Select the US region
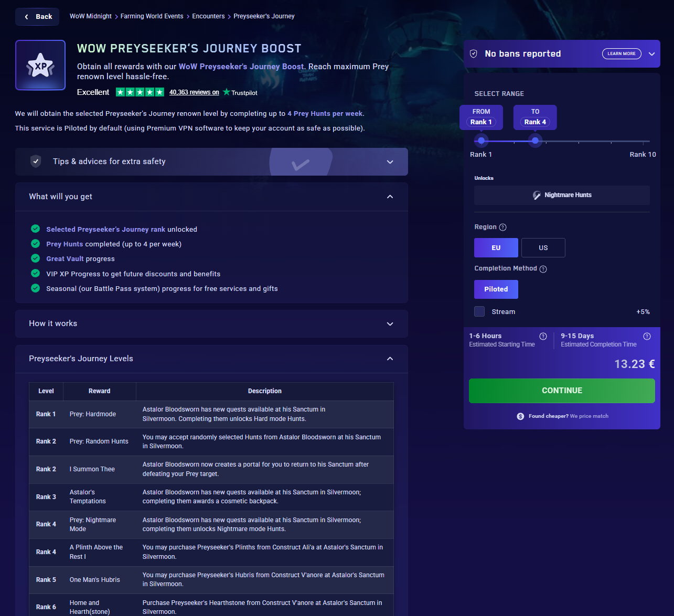 (543, 248)
